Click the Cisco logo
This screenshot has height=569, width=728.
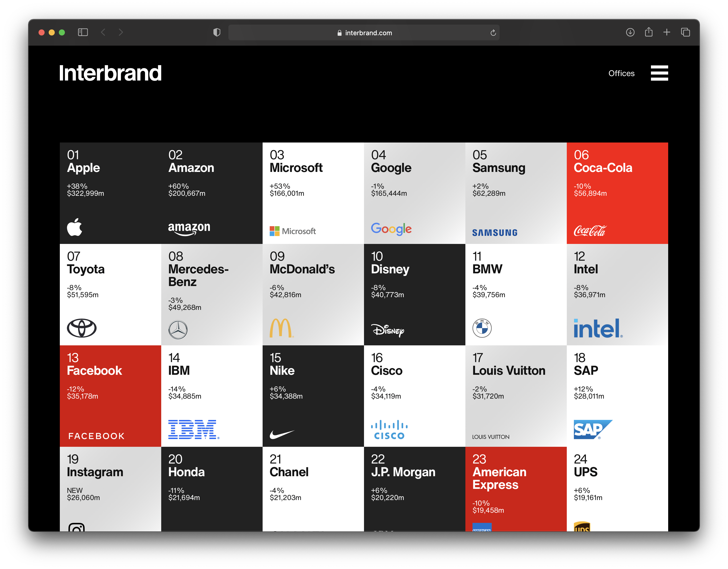click(x=389, y=430)
